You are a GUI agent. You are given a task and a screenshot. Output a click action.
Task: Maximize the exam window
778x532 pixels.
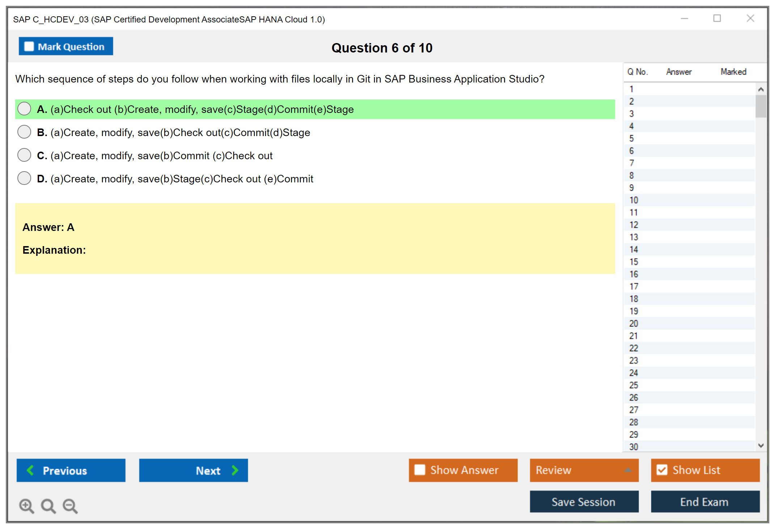point(717,18)
